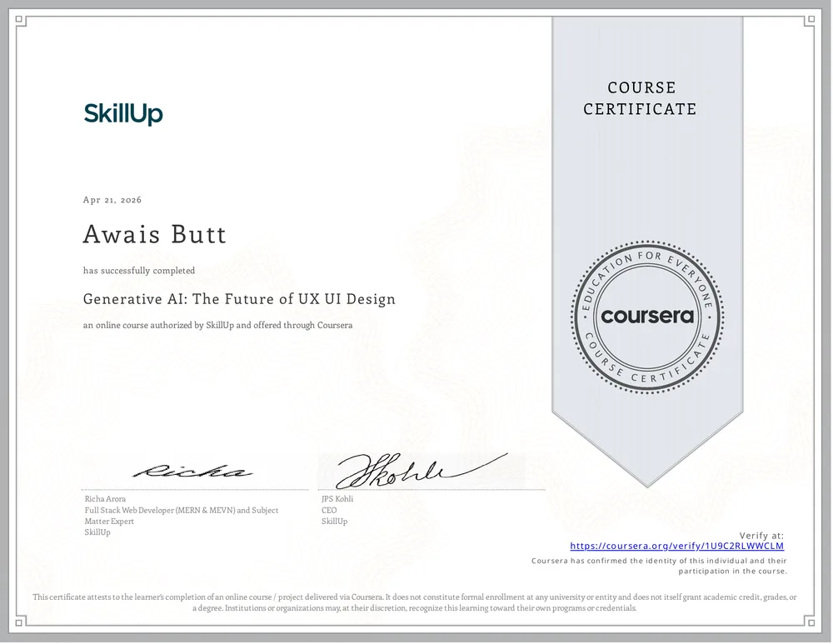Screen dimensions: 833x644
Task: Click the 'CEO' title text
Action: tap(329, 510)
